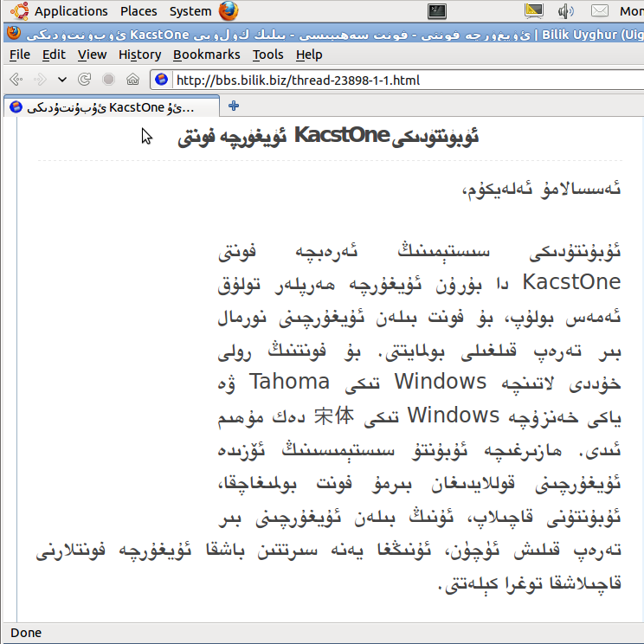Open the Edit menu
The image size is (644, 644).
[54, 55]
